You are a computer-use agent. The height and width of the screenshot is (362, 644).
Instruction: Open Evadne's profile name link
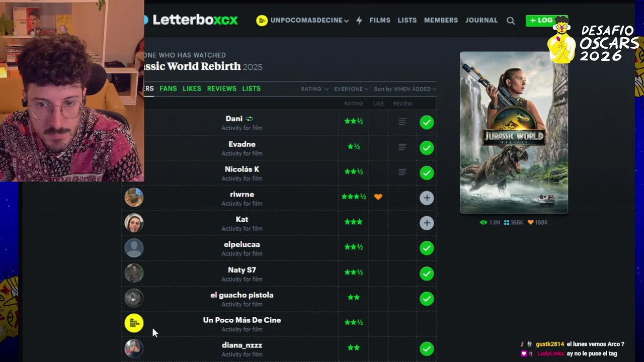[x=242, y=144]
